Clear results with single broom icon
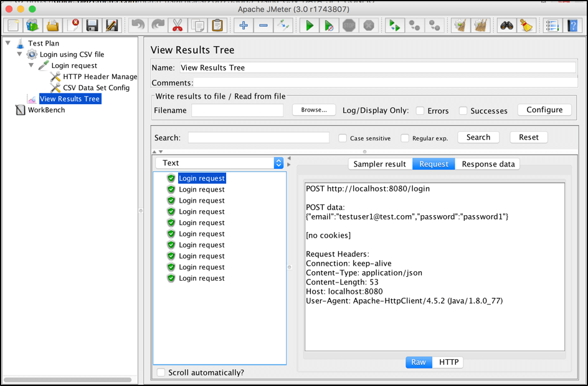Image resolution: width=588 pixels, height=386 pixels. point(460,26)
